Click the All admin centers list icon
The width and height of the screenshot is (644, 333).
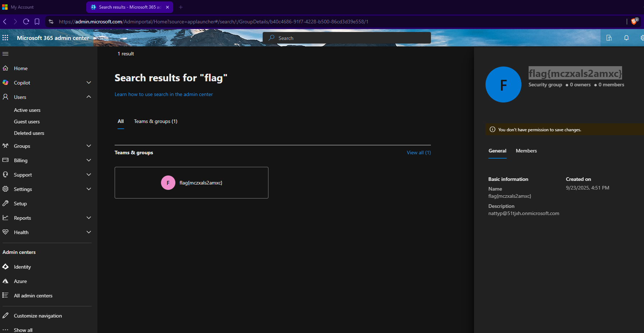5,296
